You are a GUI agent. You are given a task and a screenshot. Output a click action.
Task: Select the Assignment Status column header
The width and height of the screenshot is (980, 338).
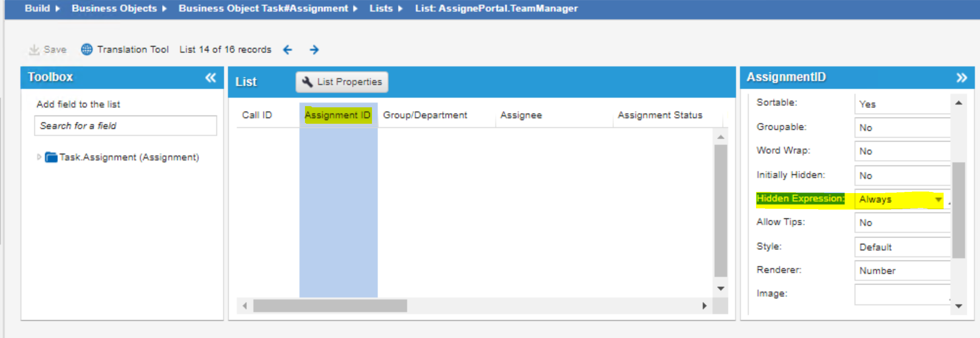660,115
